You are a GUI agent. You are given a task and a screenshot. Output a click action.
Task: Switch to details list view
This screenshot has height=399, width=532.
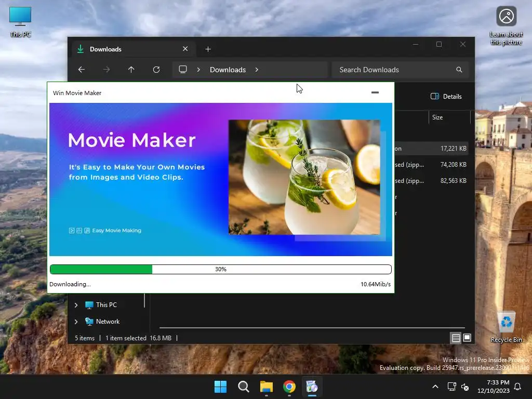pyautogui.click(x=456, y=338)
